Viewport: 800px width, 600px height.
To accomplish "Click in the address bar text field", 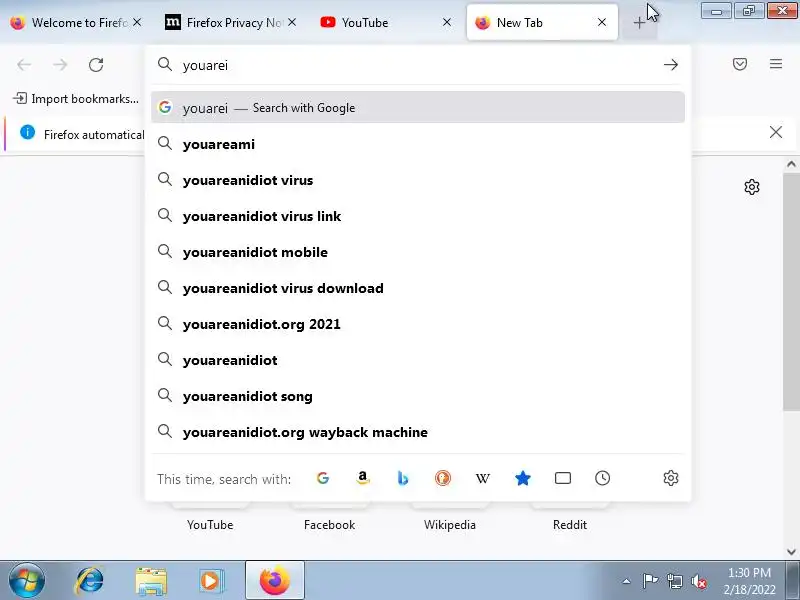I will pos(418,65).
